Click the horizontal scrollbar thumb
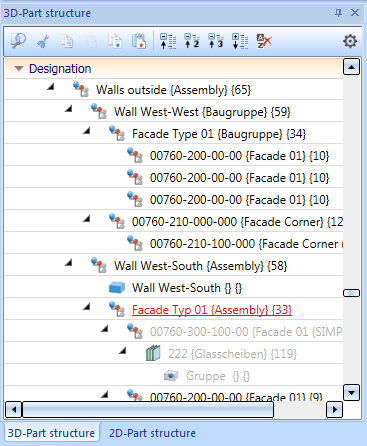 coord(148,409)
